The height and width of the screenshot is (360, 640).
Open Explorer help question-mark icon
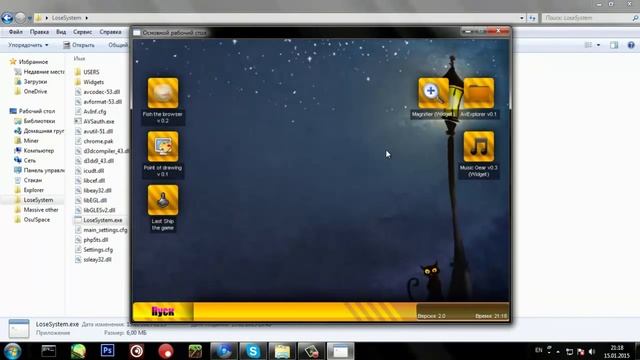[631, 45]
